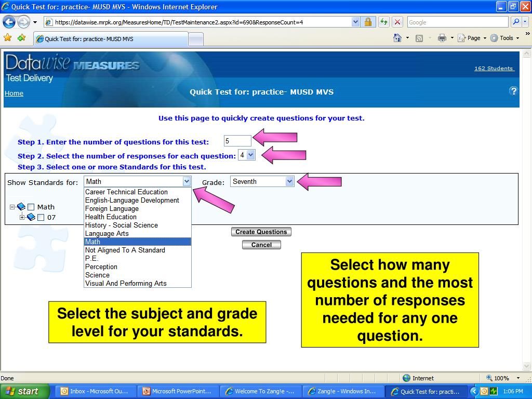The width and height of the screenshot is (532, 399).
Task: Switch to Welcome To Zangle taskbar item
Action: 260,392
